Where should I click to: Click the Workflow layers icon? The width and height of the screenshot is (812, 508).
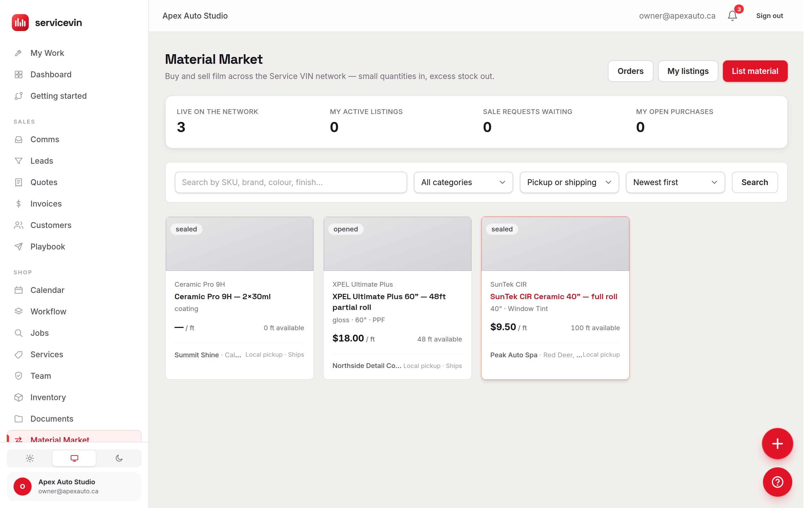pos(18,312)
